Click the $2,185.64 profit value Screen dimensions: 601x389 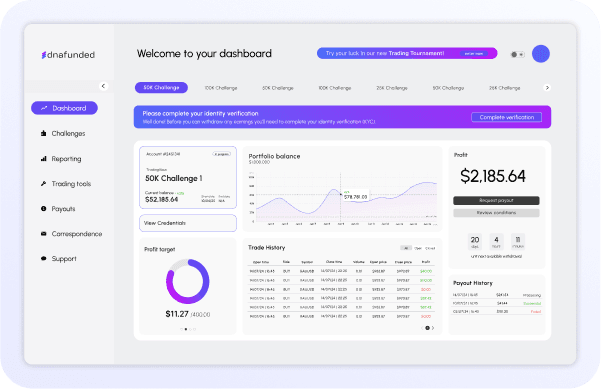493,176
